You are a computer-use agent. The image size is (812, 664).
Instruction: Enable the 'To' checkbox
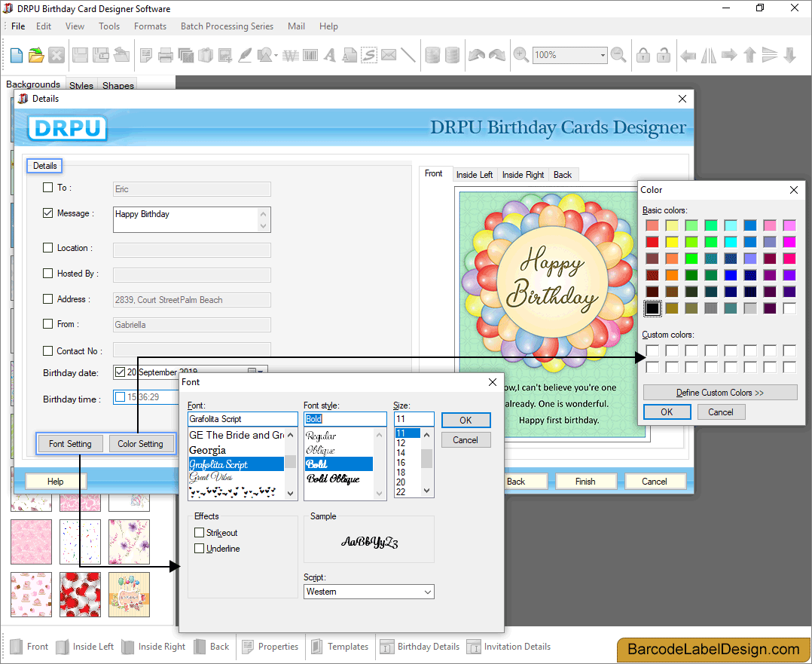tap(47, 188)
